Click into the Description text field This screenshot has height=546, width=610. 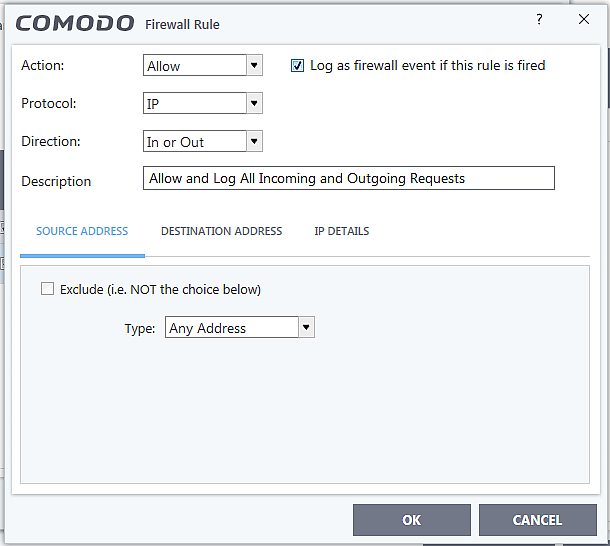pos(348,179)
